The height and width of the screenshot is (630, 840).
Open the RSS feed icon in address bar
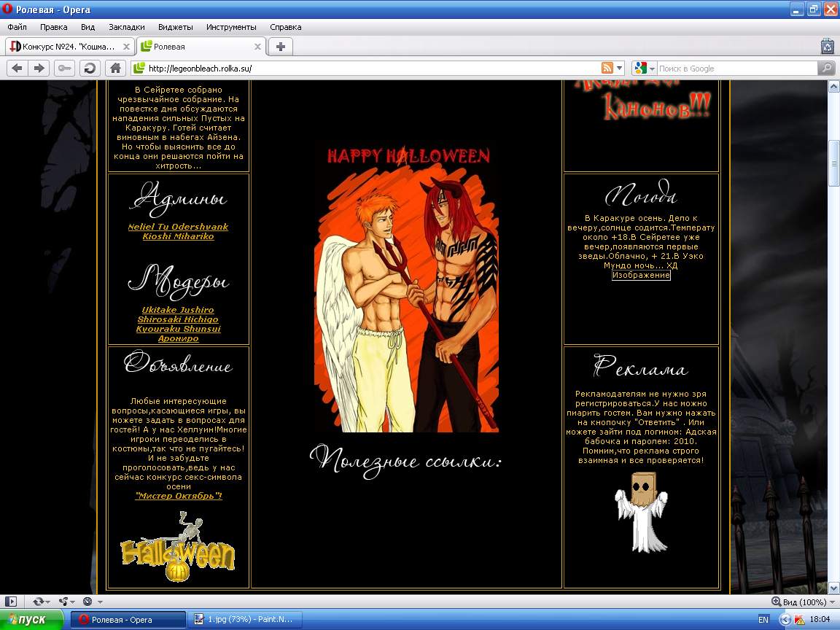tap(607, 68)
